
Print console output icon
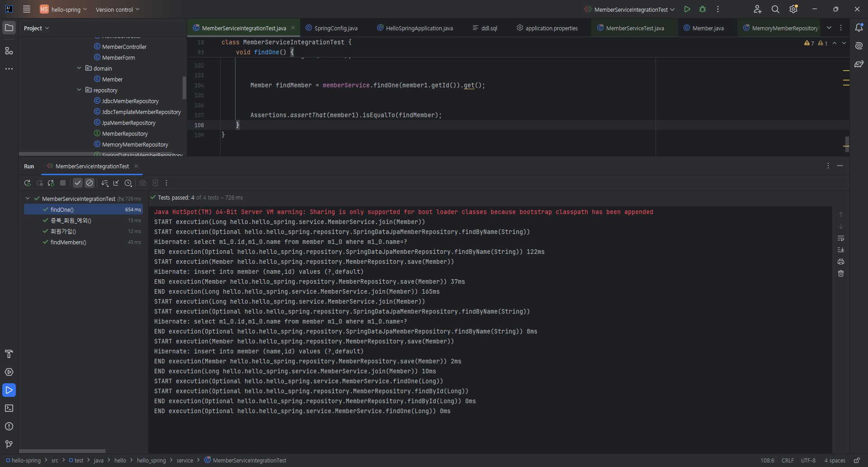(x=841, y=262)
